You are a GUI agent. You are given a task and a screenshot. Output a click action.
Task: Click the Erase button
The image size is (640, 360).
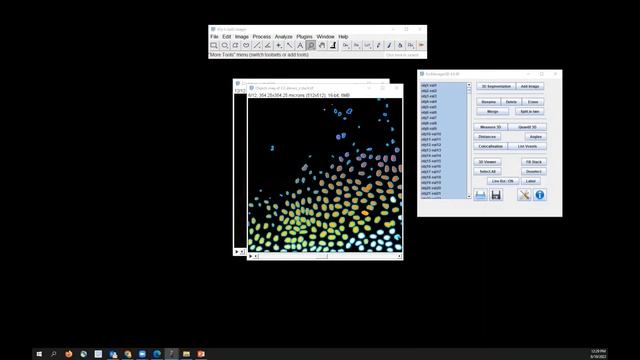[533, 102]
